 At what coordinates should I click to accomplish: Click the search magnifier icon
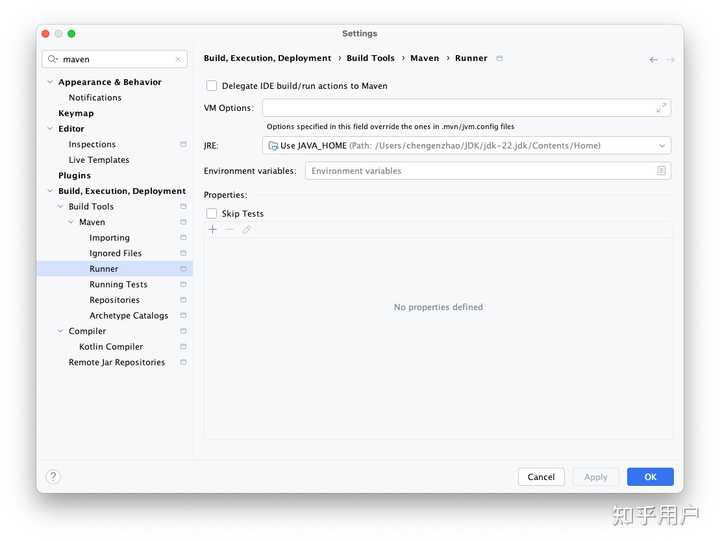pyautogui.click(x=54, y=60)
